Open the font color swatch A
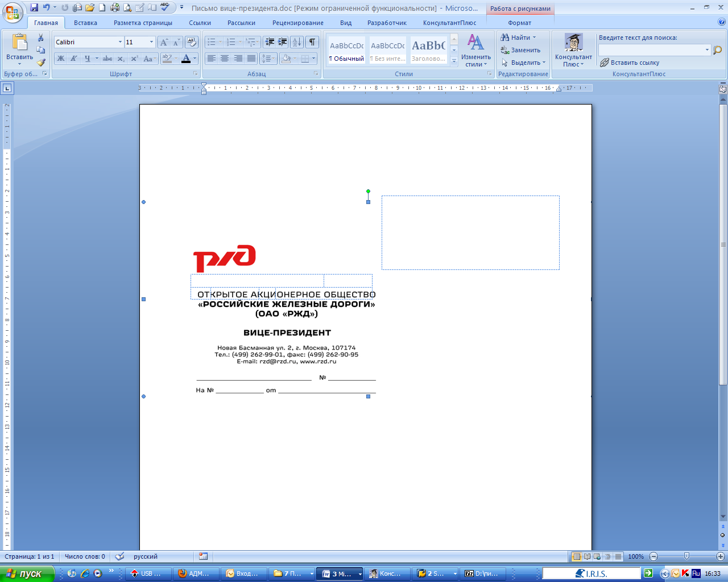728x582 pixels. (x=186, y=59)
